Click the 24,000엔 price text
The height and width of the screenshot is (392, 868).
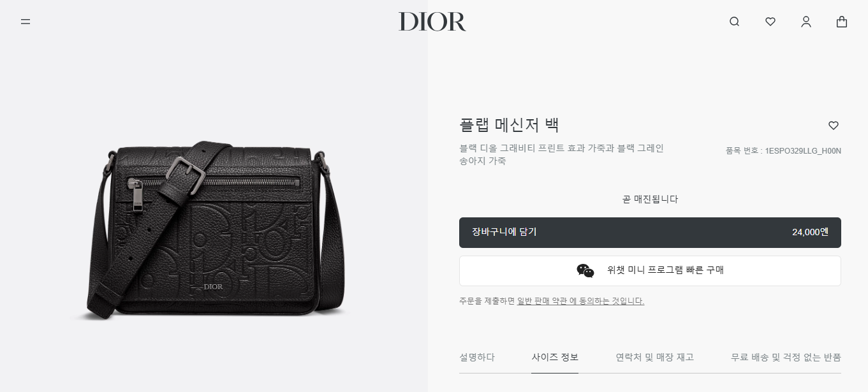pos(810,232)
